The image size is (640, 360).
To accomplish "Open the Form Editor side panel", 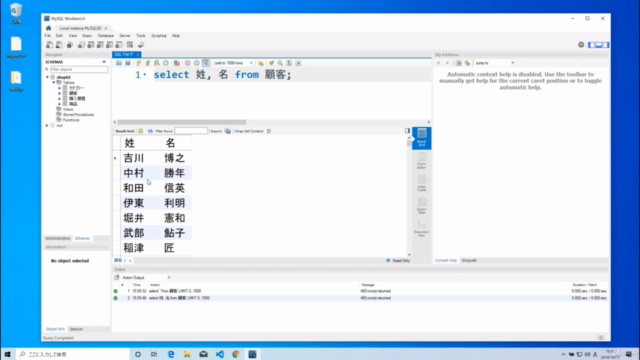I will tap(422, 161).
